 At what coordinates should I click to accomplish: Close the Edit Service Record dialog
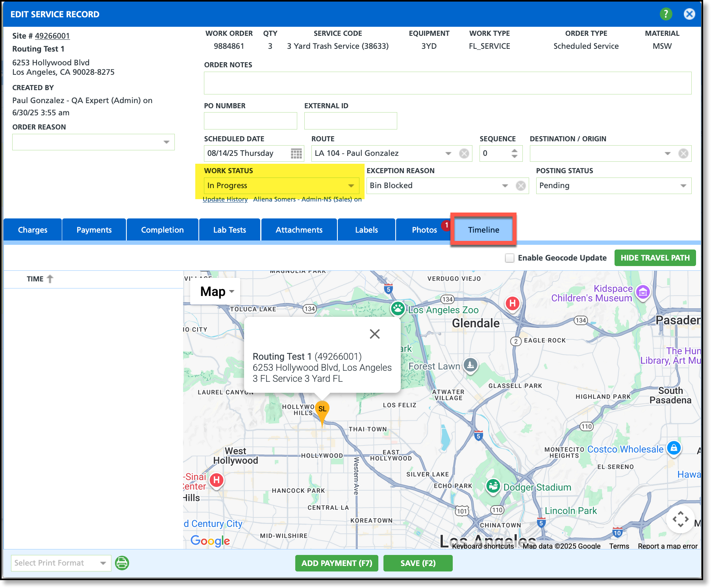689,14
